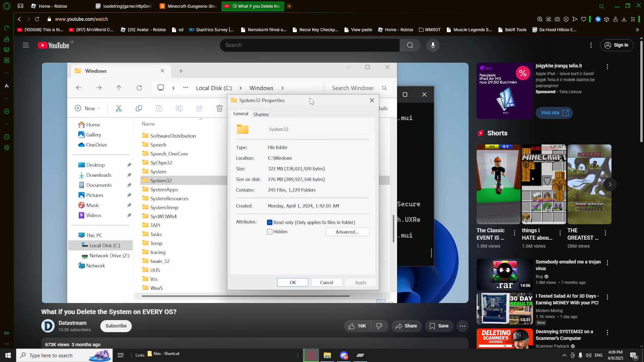Subscribe to the Datastream channel
Screen dimensions: 644x362
(x=116, y=326)
